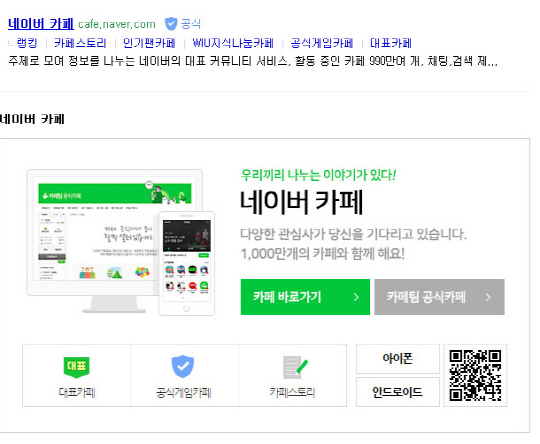Open the 대표카페 label below the badge
This screenshot has width=540, height=444.
click(x=76, y=392)
